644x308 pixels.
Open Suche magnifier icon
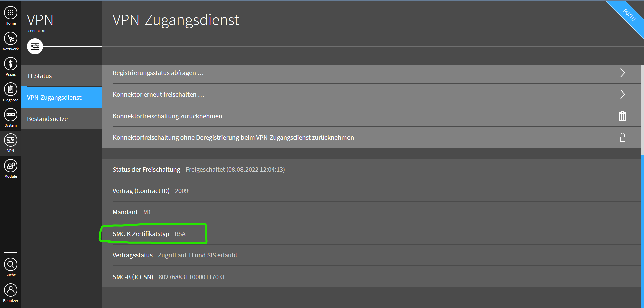click(11, 265)
